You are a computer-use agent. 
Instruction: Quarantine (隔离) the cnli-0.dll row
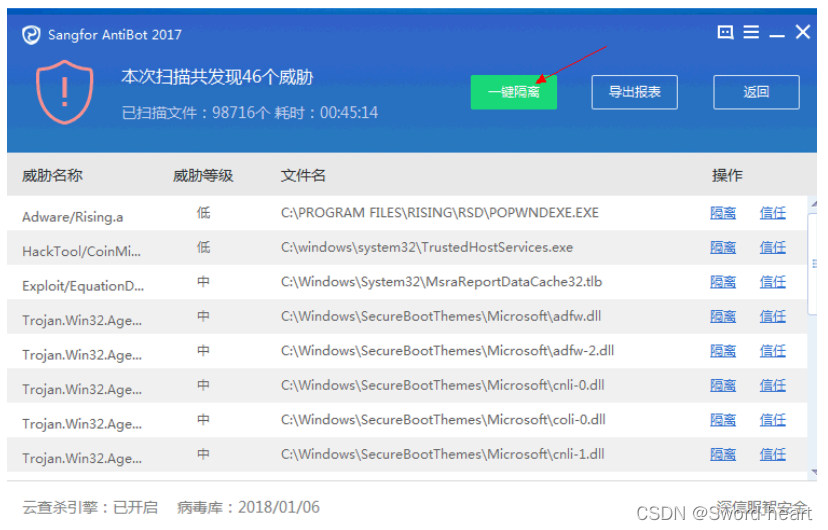point(723,385)
